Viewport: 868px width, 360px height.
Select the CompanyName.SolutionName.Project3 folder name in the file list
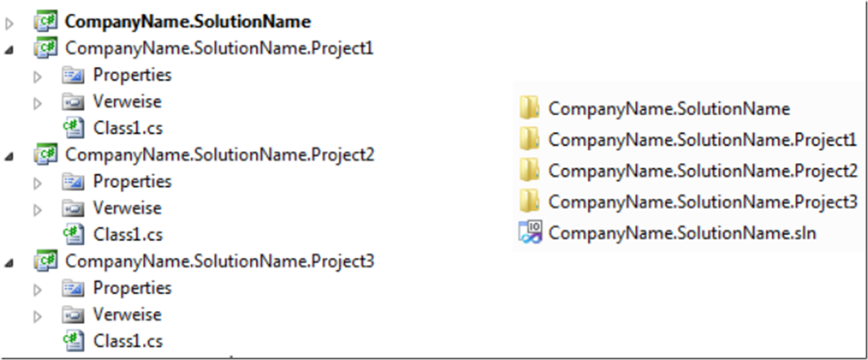pyautogui.click(x=703, y=202)
